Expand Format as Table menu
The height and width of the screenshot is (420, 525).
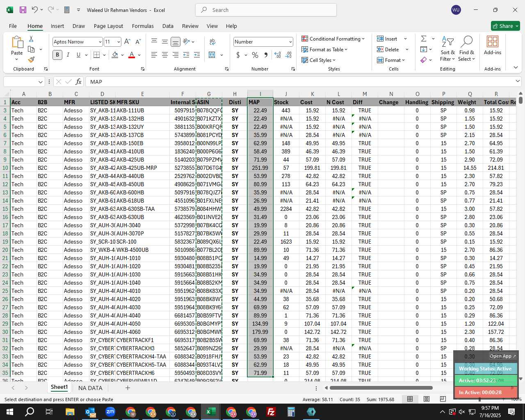[324, 49]
